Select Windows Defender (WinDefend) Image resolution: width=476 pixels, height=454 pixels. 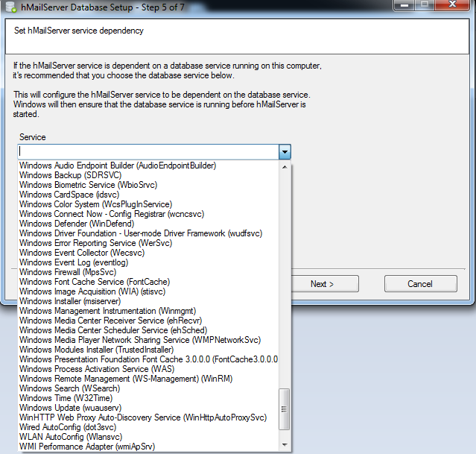tap(148, 224)
